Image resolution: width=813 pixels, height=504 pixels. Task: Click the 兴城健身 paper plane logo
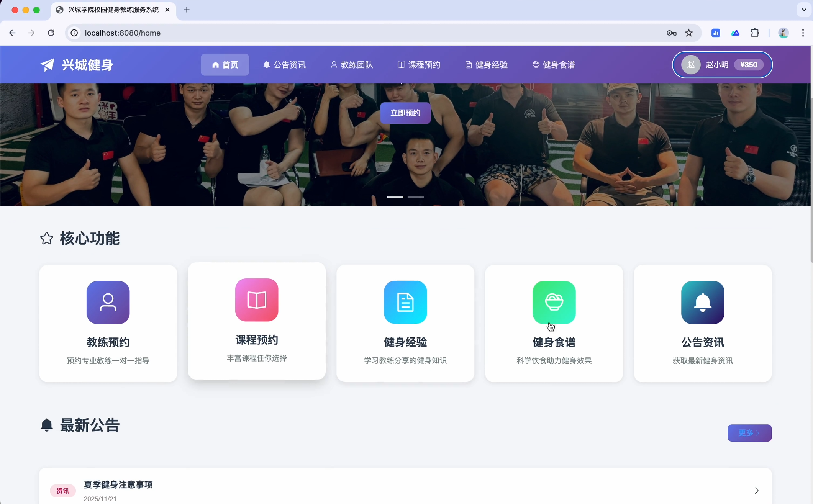(48, 65)
